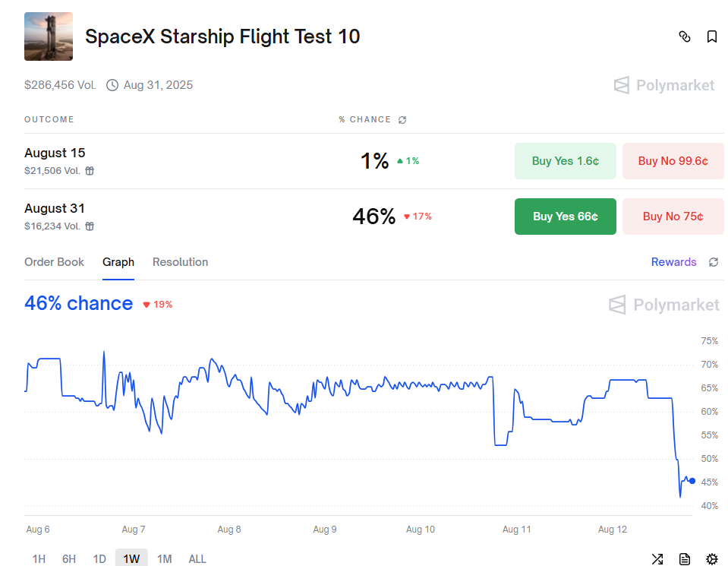Buy No at 99.6¢ for August 15

point(673,161)
